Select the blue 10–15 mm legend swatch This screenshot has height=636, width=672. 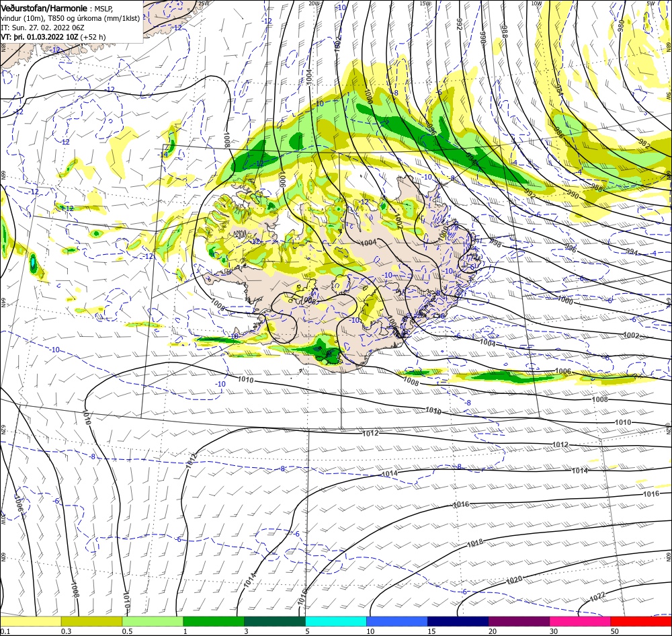point(397,621)
